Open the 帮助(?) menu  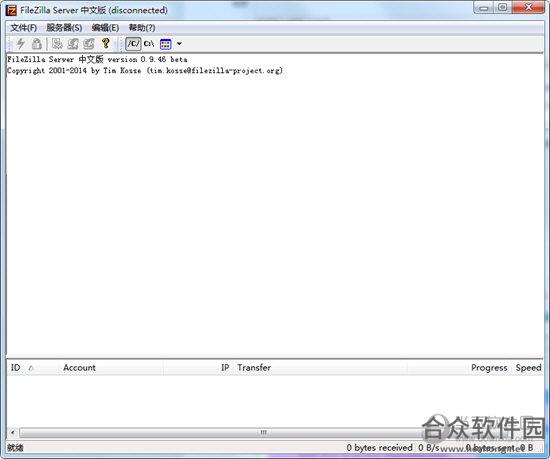(142, 28)
